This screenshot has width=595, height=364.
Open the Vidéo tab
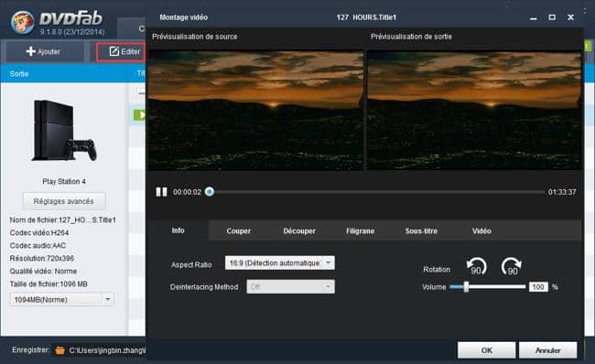point(481,230)
